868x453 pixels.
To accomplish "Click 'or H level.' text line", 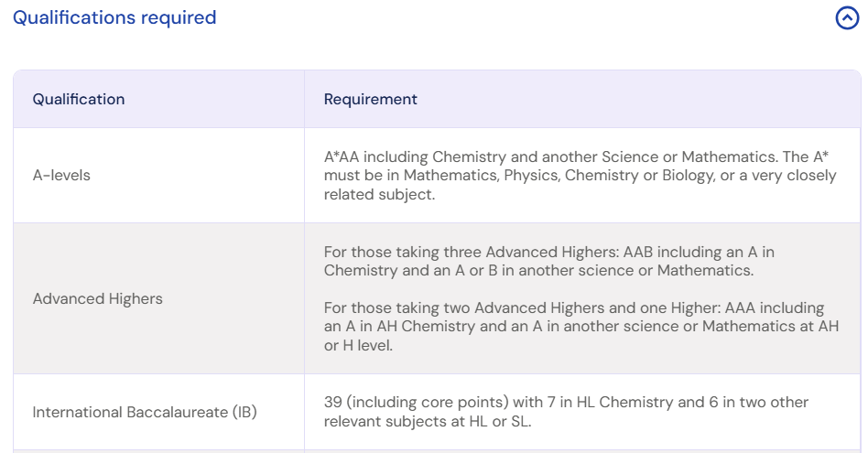I will (358, 346).
